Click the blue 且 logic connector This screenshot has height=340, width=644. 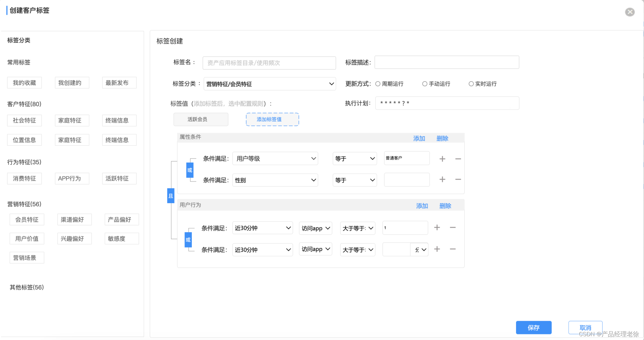pyautogui.click(x=171, y=196)
